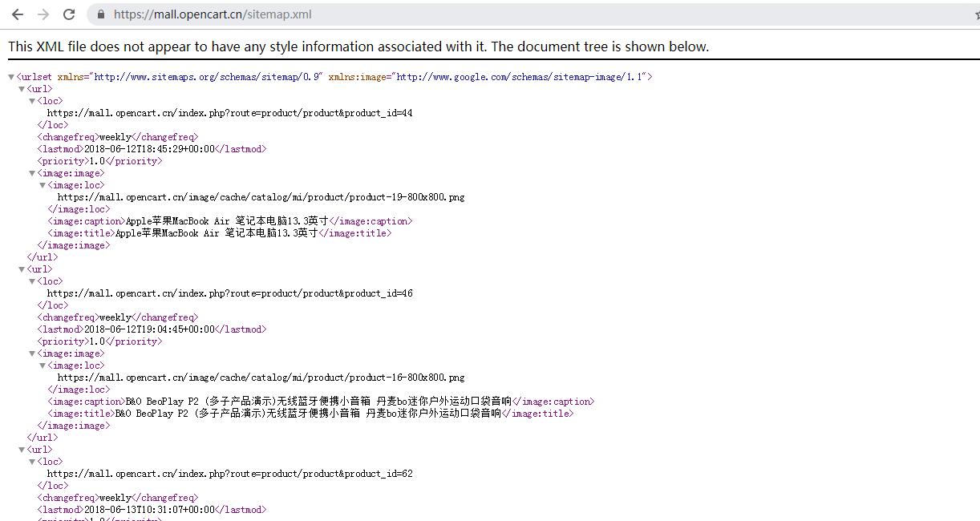Viewport: 980px width, 521px height.
Task: Collapse the first url node triangle
Action: pos(22,89)
